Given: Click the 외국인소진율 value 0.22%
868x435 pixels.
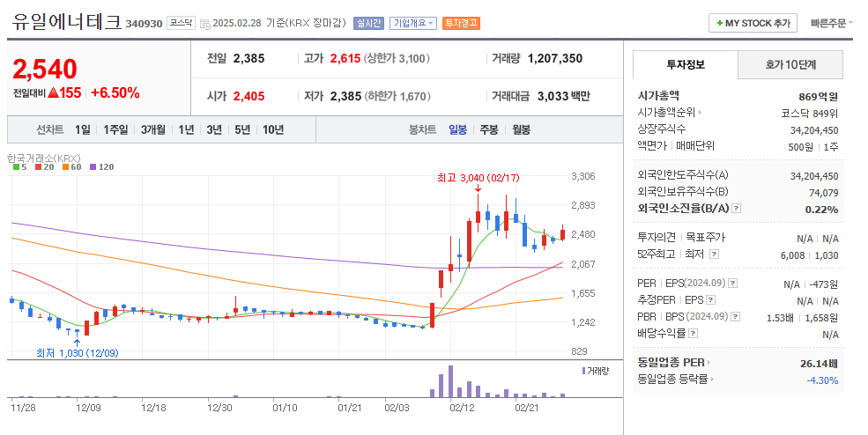Looking at the screenshot, I should (x=821, y=210).
